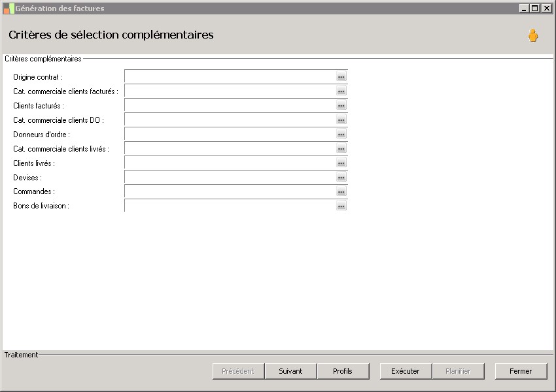This screenshot has height=392, width=556.
Task: Close window using title bar X
Action: (546, 8)
